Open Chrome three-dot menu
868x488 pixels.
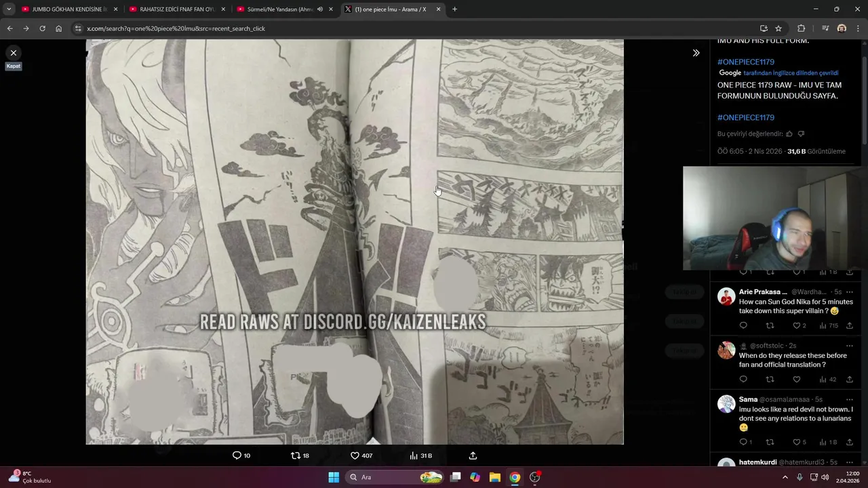[859, 28]
